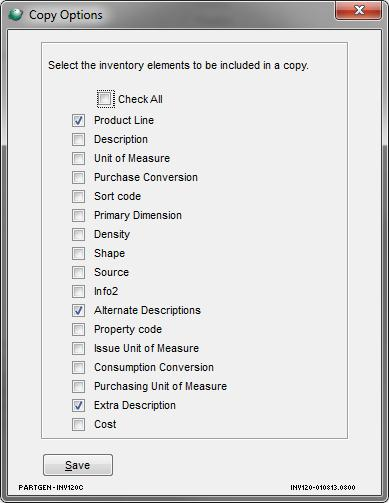The width and height of the screenshot is (389, 503).
Task: Enable the Shape checkbox
Action: point(78,253)
